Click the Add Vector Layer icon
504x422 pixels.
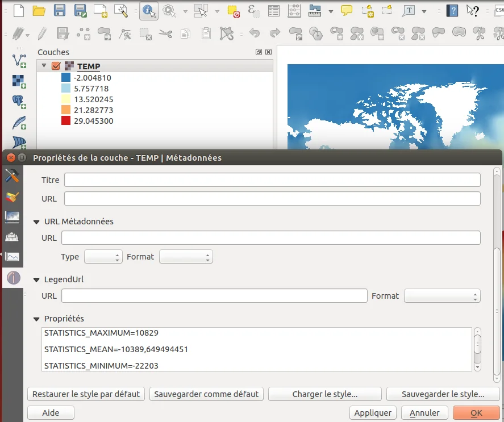pos(20,60)
